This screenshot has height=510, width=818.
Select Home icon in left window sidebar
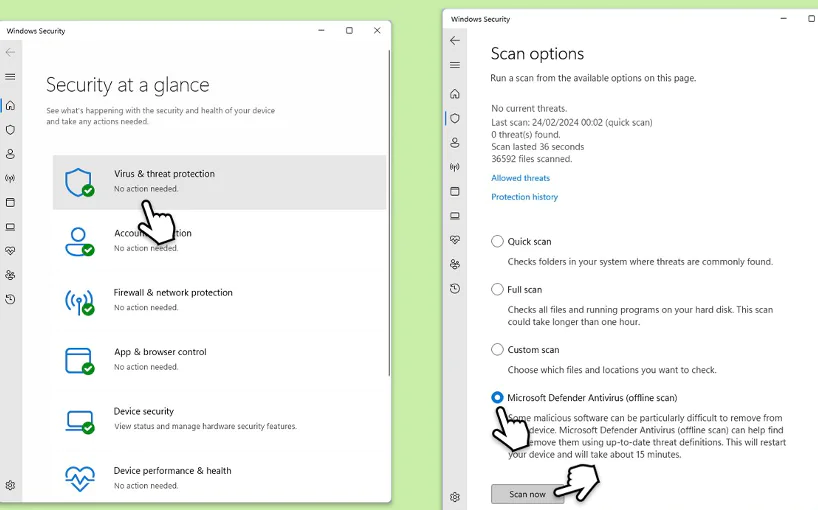coord(10,105)
